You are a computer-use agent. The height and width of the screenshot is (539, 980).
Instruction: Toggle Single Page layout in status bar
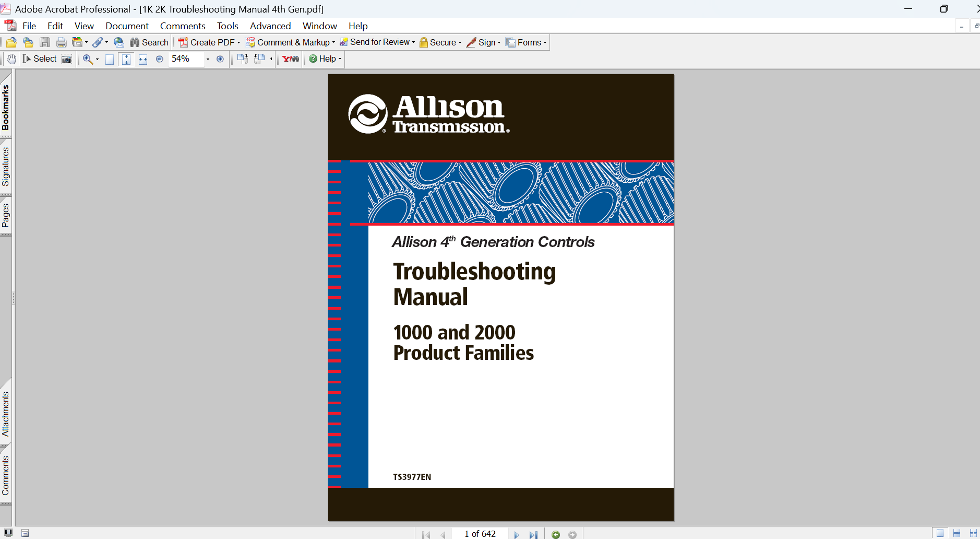pyautogui.click(x=940, y=533)
